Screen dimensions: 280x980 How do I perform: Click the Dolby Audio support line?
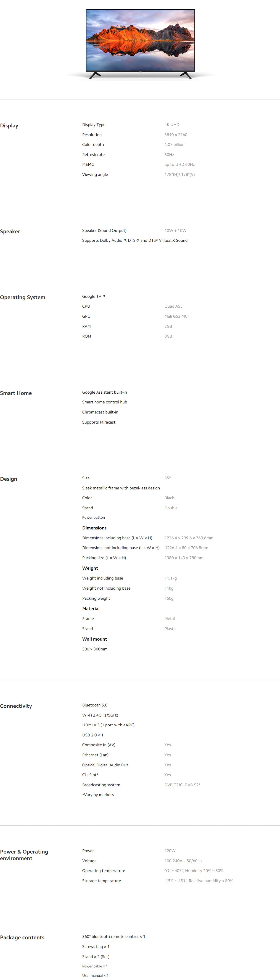click(135, 240)
